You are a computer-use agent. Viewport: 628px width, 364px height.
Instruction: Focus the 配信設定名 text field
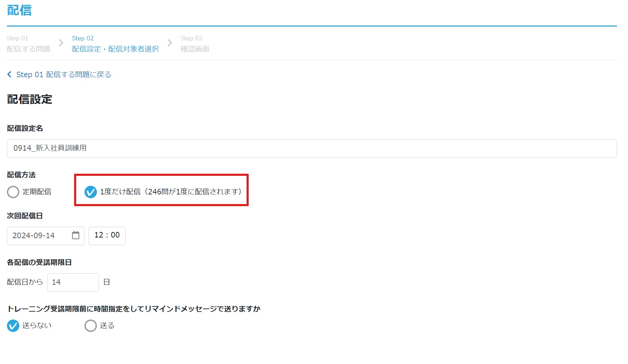coord(312,149)
